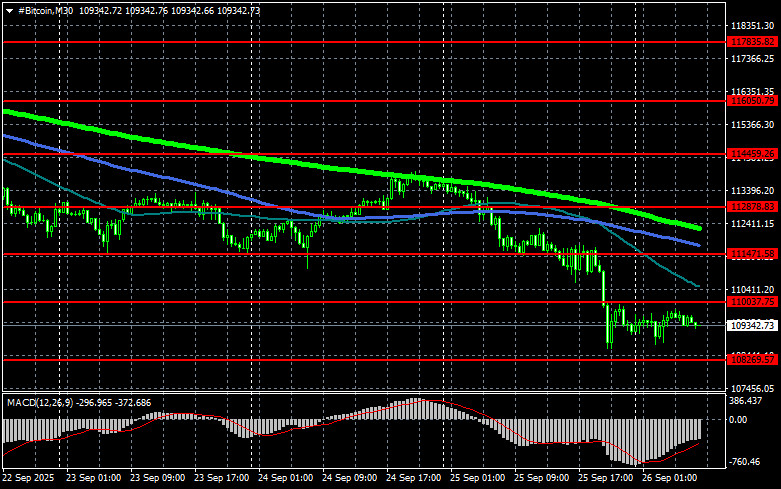
Task: Click the 112878.83 red price level label
Action: (752, 207)
